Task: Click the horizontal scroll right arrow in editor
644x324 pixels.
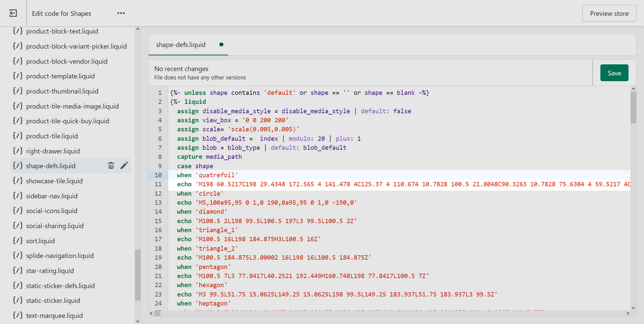Action: click(627, 314)
